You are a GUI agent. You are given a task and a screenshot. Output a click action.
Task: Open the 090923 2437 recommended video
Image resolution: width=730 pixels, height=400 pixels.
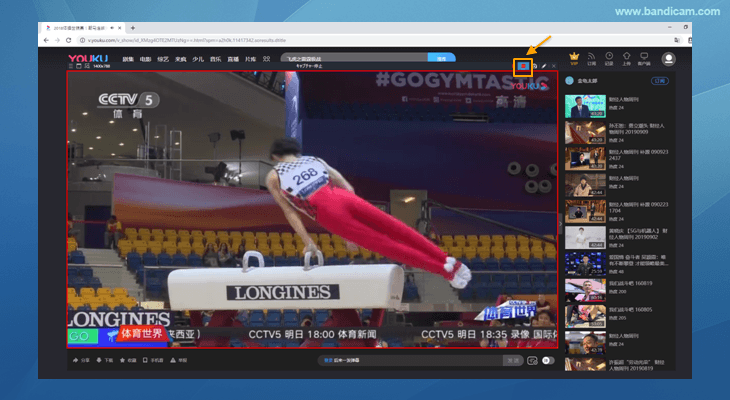(638, 155)
